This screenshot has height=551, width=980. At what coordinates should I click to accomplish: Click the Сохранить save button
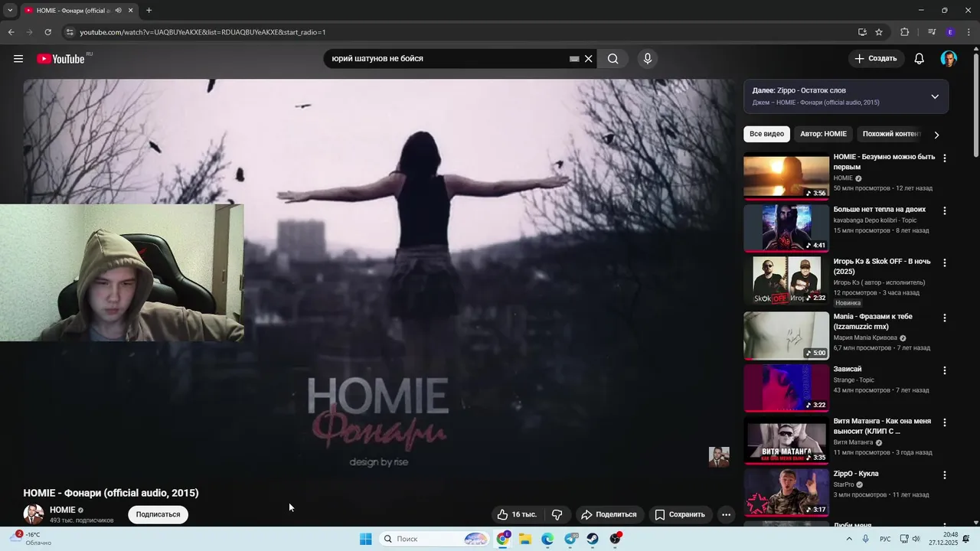pyautogui.click(x=680, y=514)
